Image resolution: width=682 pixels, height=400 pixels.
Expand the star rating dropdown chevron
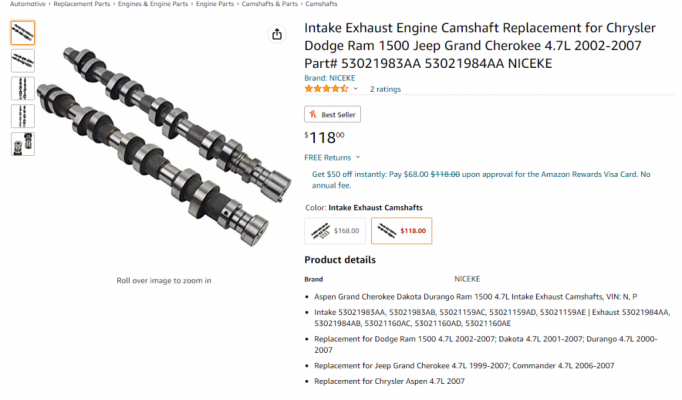(356, 89)
